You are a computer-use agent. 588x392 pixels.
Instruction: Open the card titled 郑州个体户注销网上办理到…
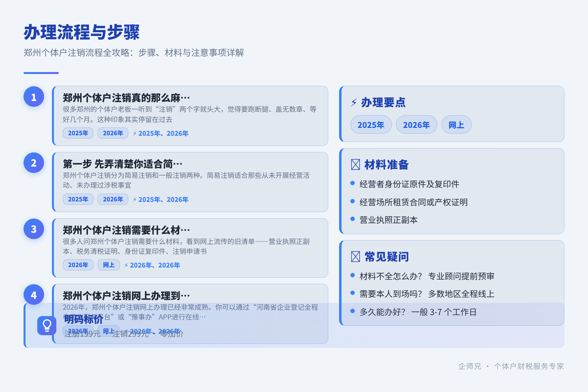tap(190, 314)
